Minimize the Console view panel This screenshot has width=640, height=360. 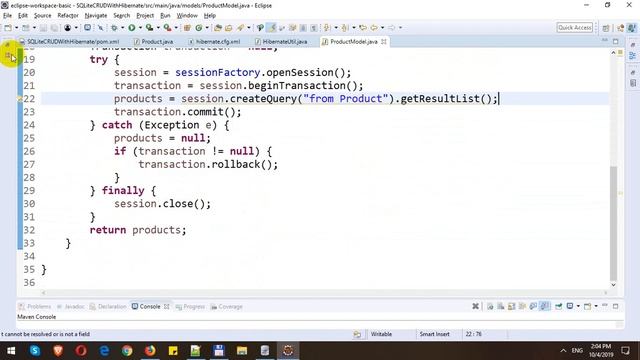click(605, 306)
